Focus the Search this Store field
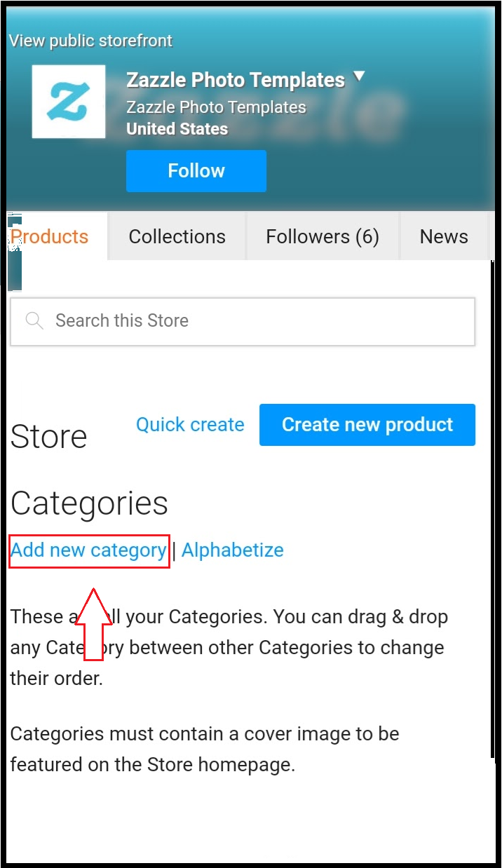 point(259,321)
